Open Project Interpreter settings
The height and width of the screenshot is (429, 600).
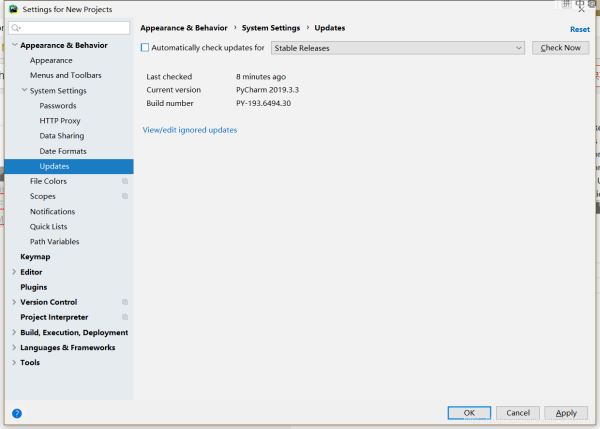54,317
